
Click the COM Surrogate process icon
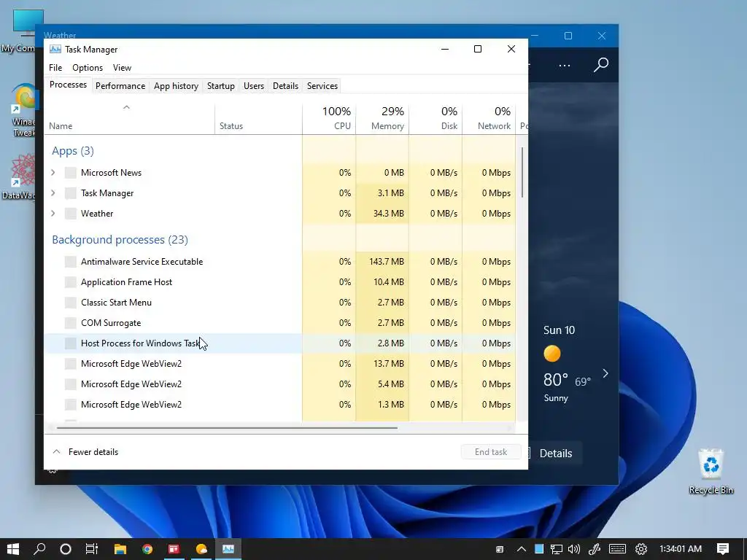point(71,323)
